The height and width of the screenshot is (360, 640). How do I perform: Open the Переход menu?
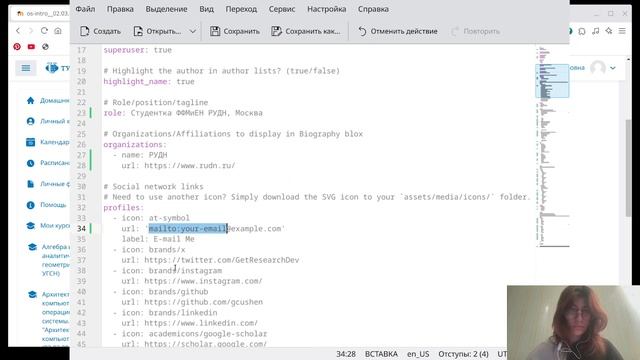pos(241,9)
